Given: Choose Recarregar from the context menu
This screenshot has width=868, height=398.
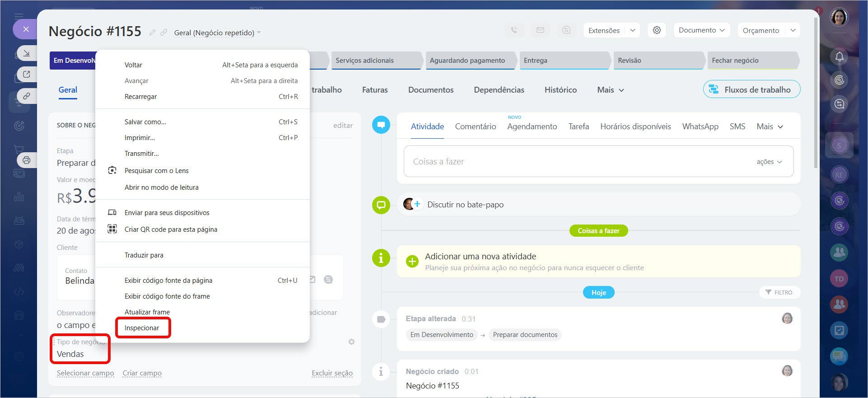Looking at the screenshot, I should 140,97.
